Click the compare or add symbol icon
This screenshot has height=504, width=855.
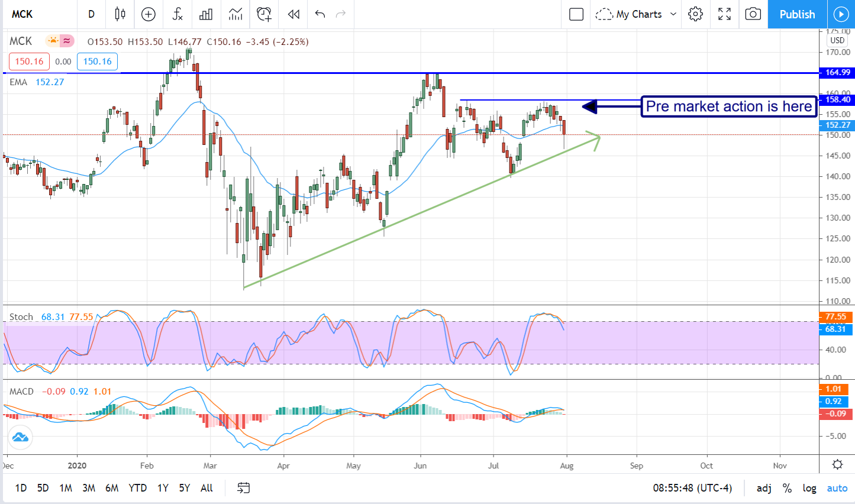coord(149,14)
